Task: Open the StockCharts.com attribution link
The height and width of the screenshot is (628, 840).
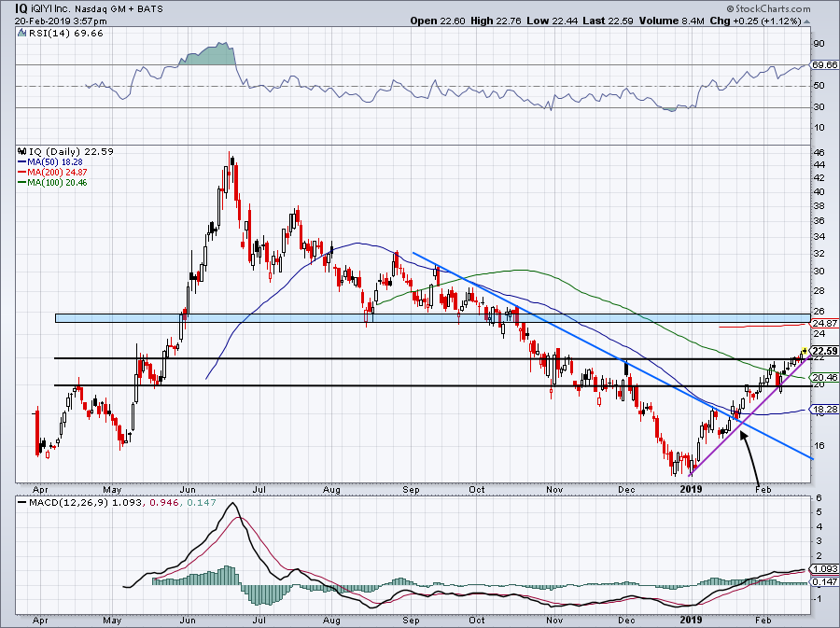Action: pyautogui.click(x=773, y=9)
